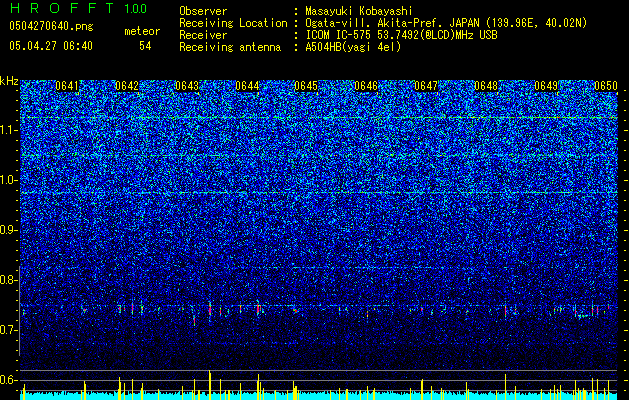Select the 0647 time marker

coord(426,86)
